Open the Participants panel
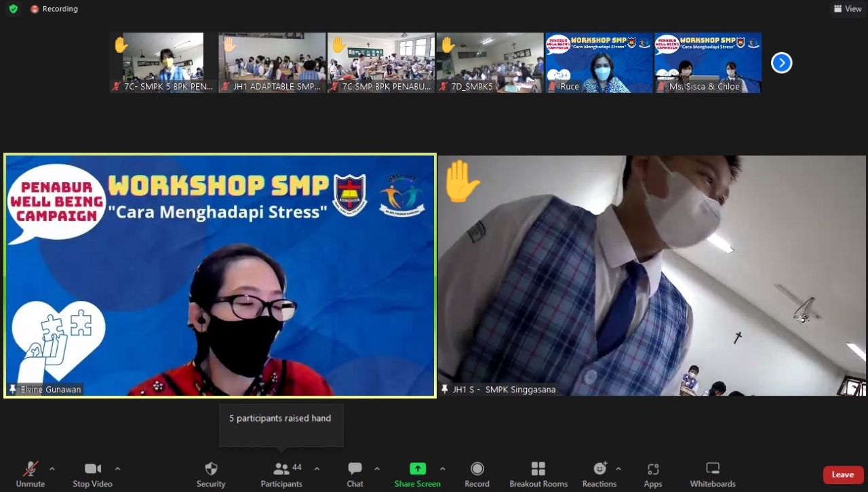 pos(281,474)
